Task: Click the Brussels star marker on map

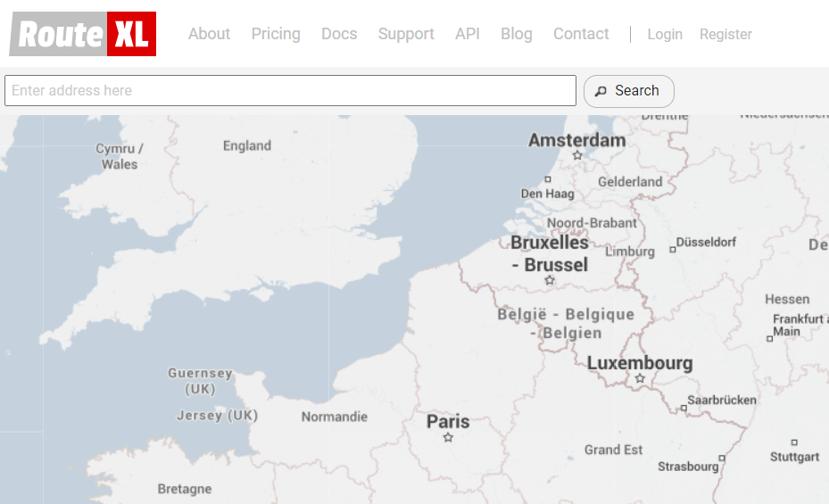Action: coord(550,280)
